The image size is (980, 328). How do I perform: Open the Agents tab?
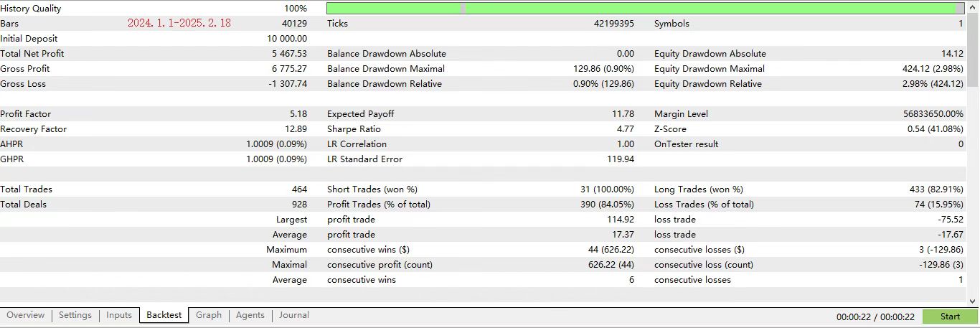click(250, 315)
